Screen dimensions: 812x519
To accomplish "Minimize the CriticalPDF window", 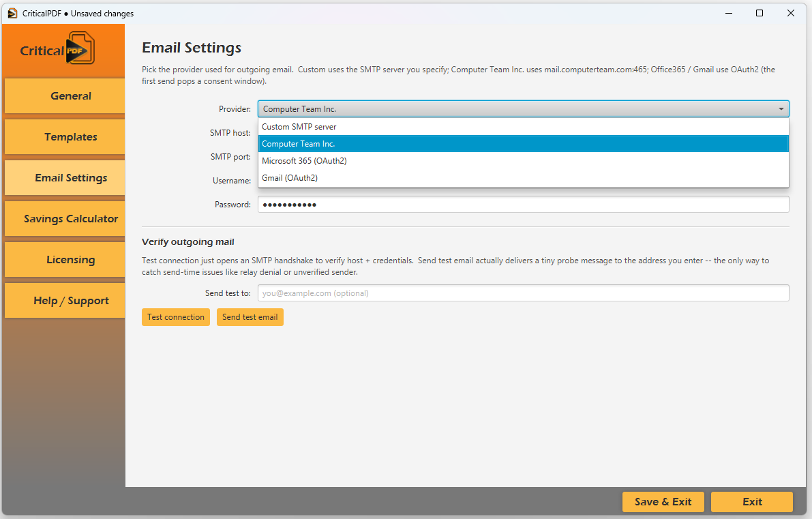I will tap(729, 14).
